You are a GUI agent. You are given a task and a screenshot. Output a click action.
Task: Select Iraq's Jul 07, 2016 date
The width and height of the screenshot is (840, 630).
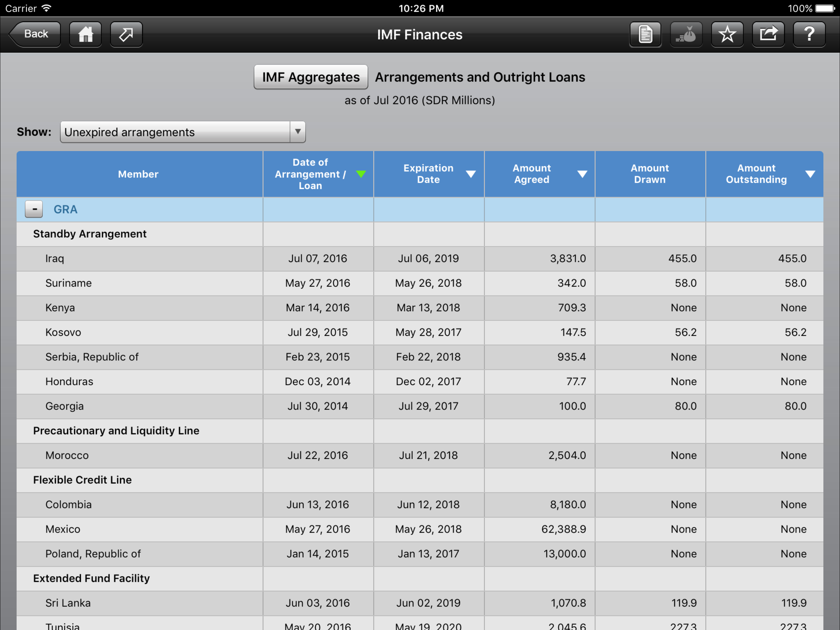tap(318, 259)
